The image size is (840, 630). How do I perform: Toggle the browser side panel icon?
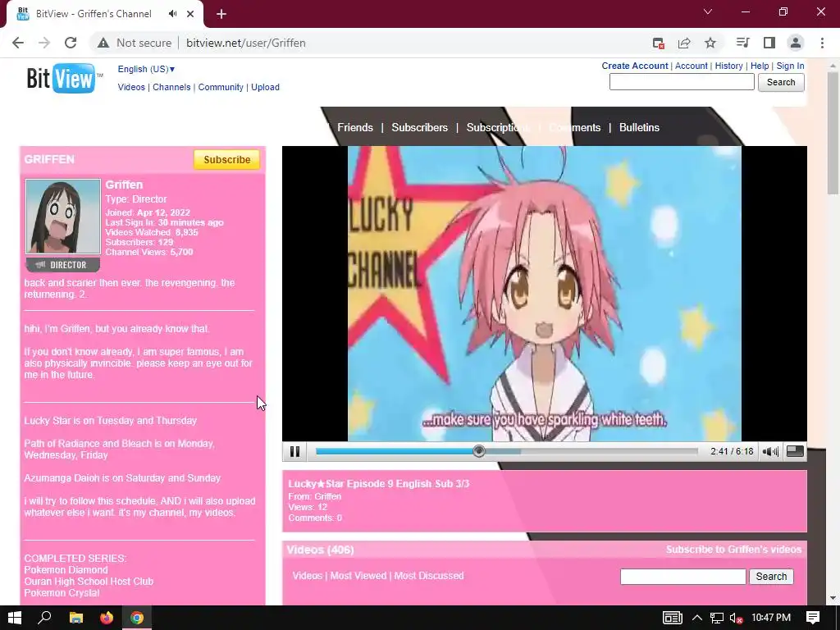pos(769,43)
